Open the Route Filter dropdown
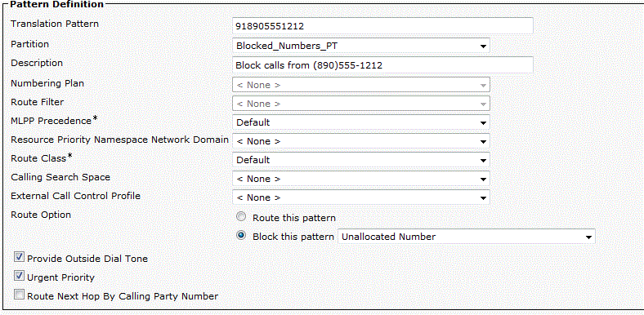 click(361, 104)
